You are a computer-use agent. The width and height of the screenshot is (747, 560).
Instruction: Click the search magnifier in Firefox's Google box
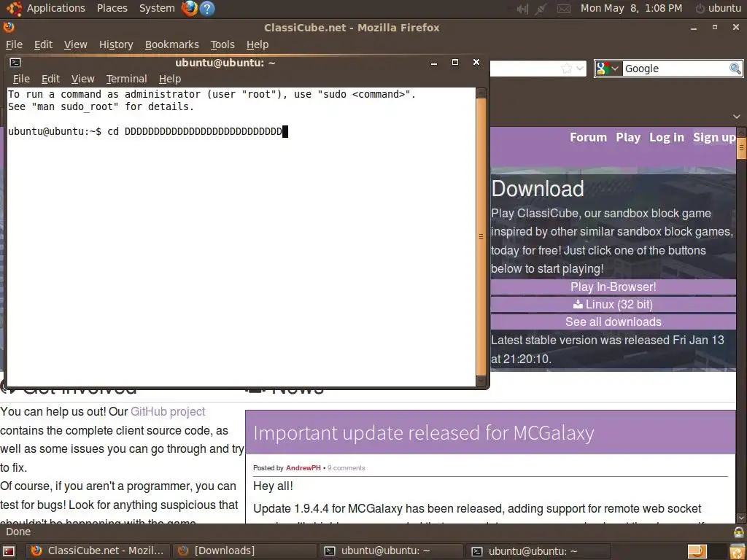click(x=735, y=69)
